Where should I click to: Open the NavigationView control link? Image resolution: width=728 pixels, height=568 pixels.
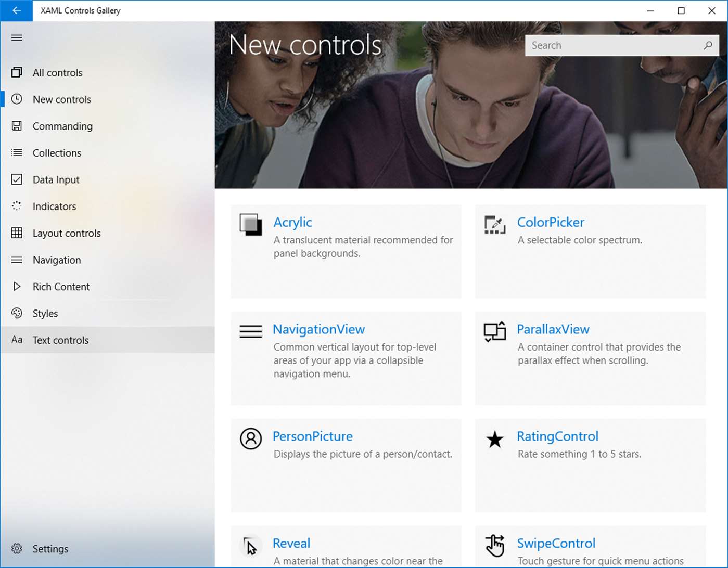click(x=319, y=329)
